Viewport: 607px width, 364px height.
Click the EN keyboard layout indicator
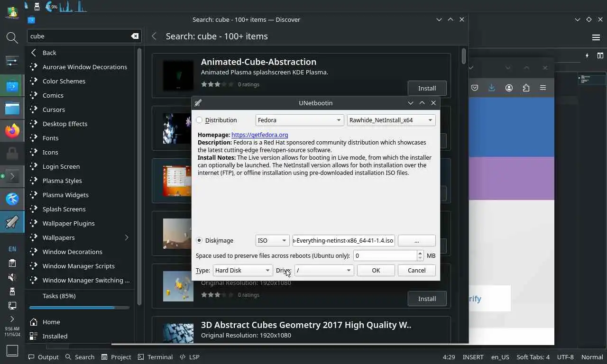(x=12, y=249)
